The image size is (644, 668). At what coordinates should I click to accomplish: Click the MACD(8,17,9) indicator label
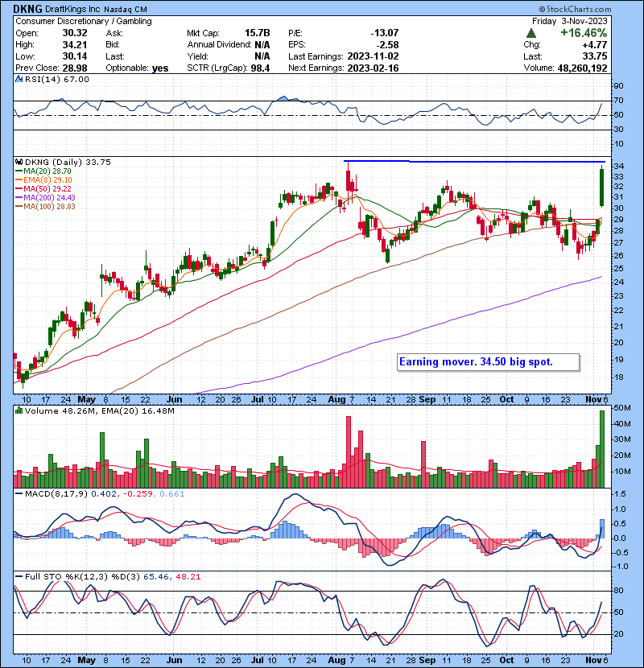[56, 494]
